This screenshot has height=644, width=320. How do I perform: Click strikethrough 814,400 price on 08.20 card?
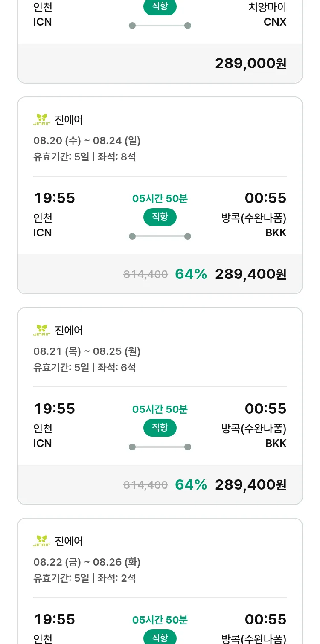(x=145, y=275)
